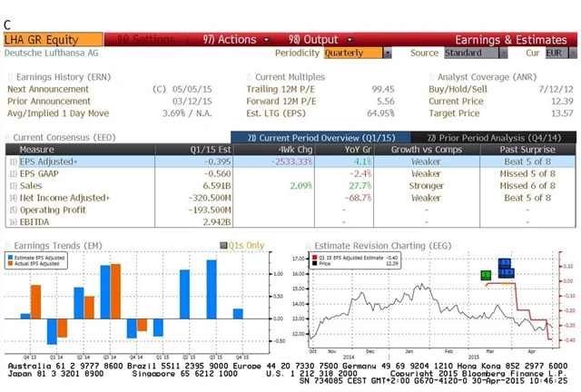Open Earnings History (ERN) section
The width and height of the screenshot is (581, 392).
pyautogui.click(x=58, y=77)
